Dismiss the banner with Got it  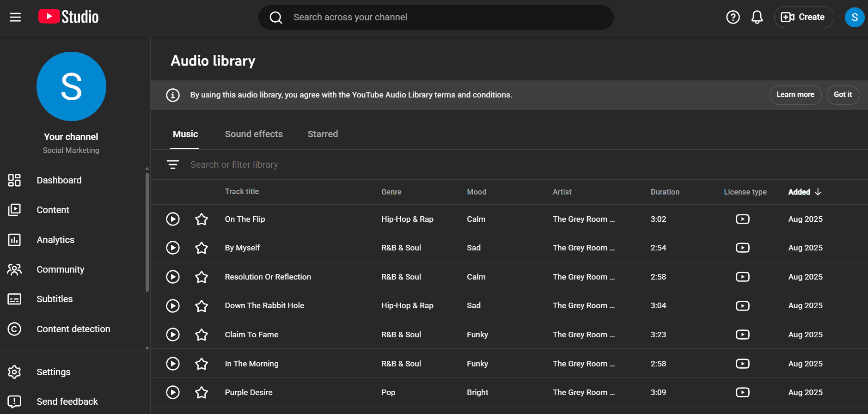(x=843, y=95)
